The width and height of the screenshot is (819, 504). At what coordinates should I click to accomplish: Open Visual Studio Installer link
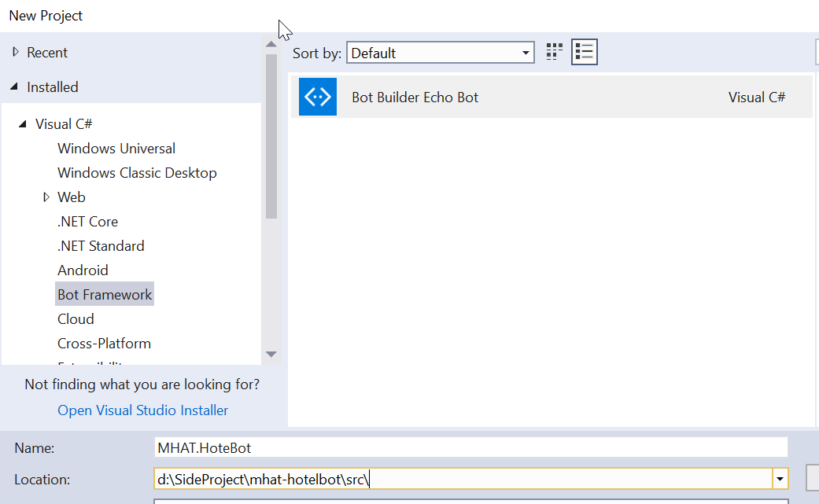click(x=142, y=410)
